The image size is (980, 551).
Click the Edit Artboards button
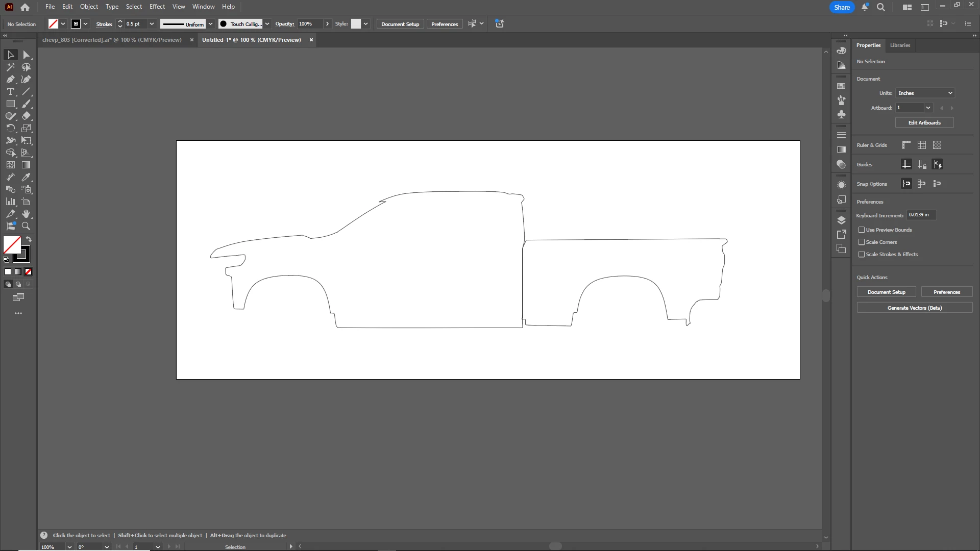[x=924, y=123]
